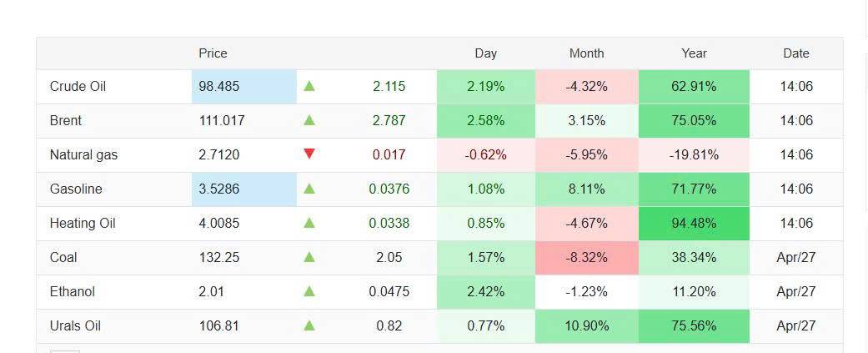
Task: Click the dark green Heating Oil 94.48% cell
Action: [694, 223]
